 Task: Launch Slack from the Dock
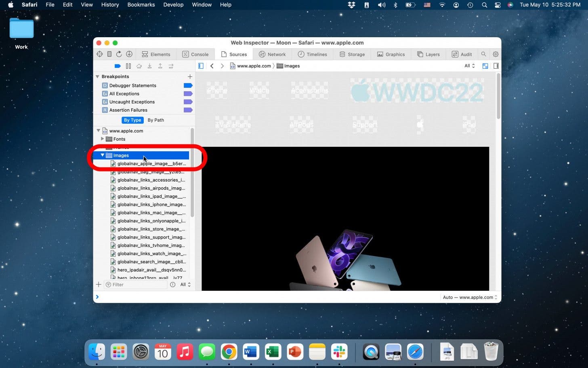coord(339,352)
